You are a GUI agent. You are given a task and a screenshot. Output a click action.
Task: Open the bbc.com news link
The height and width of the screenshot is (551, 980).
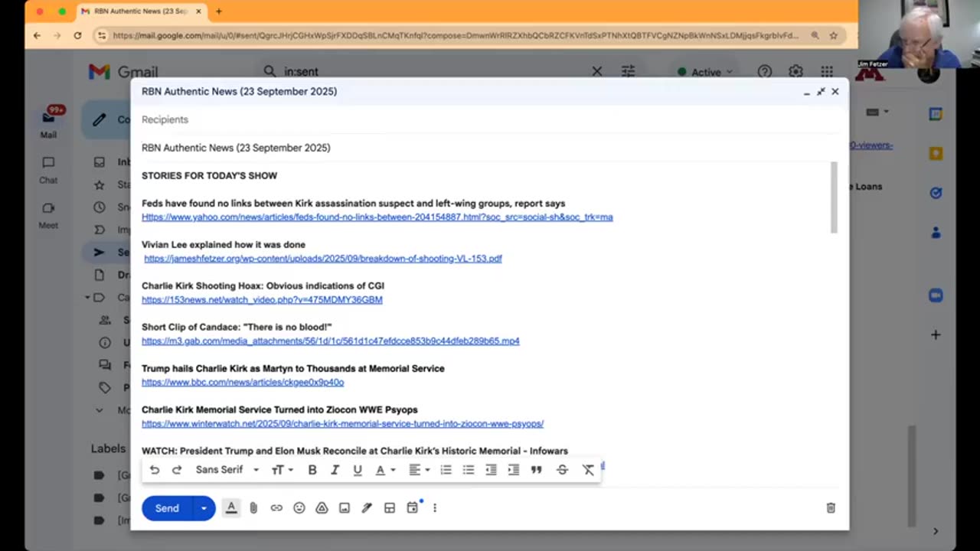pyautogui.click(x=243, y=383)
